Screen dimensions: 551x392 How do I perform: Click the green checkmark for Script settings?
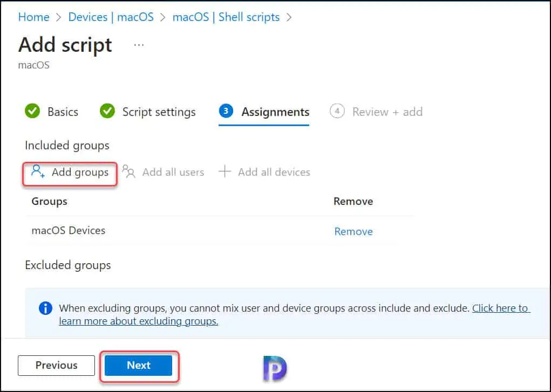click(107, 112)
